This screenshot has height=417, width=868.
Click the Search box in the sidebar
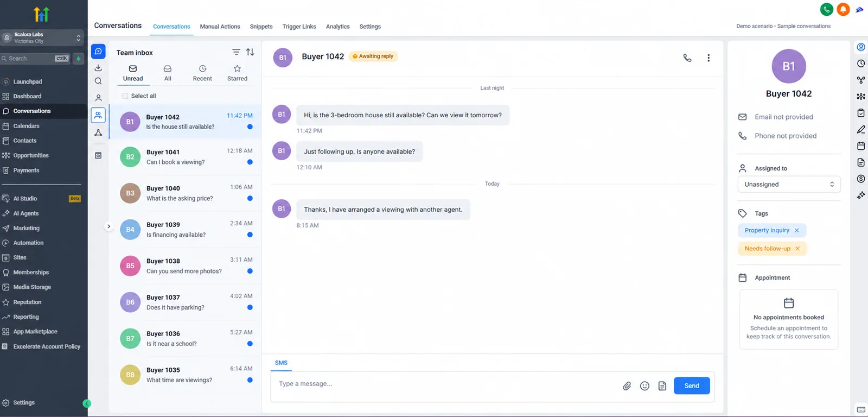(36, 58)
